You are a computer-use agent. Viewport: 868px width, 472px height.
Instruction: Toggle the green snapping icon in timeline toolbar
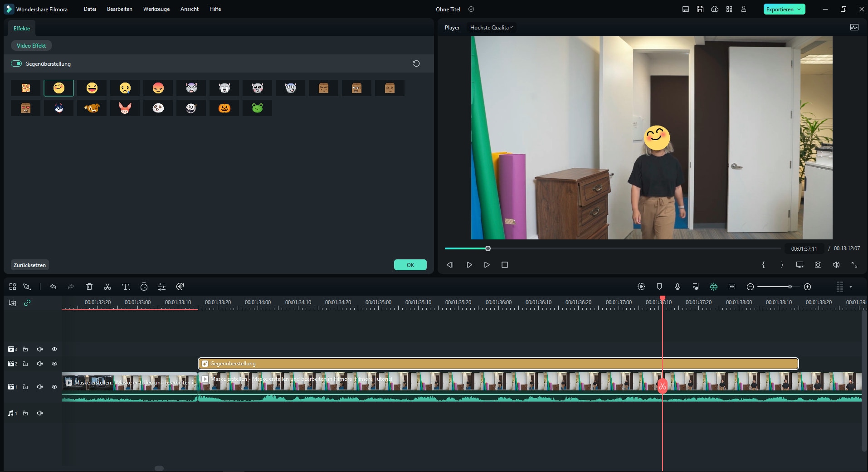pos(714,287)
